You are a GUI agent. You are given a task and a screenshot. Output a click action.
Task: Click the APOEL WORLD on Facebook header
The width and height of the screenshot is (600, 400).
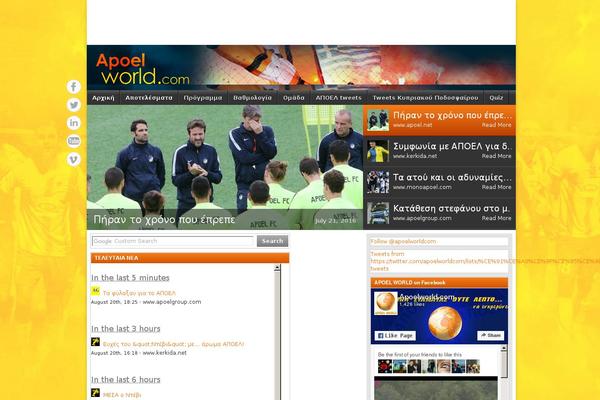(x=439, y=282)
